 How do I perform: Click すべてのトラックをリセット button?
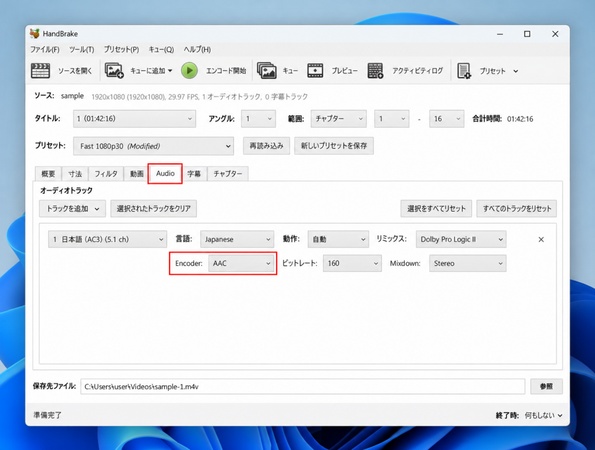point(517,209)
